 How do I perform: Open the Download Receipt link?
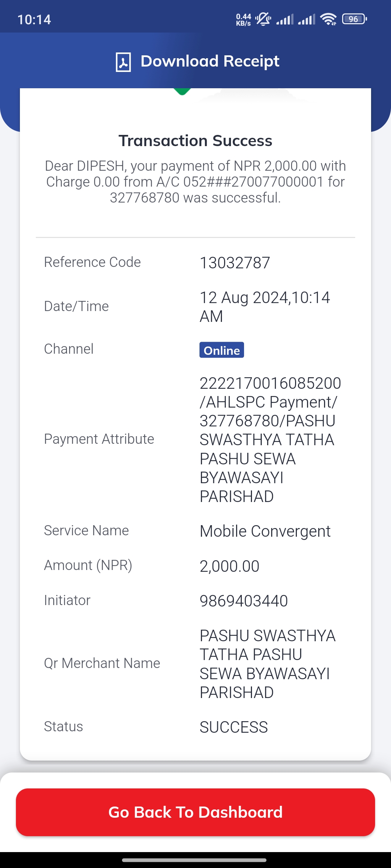(210, 61)
